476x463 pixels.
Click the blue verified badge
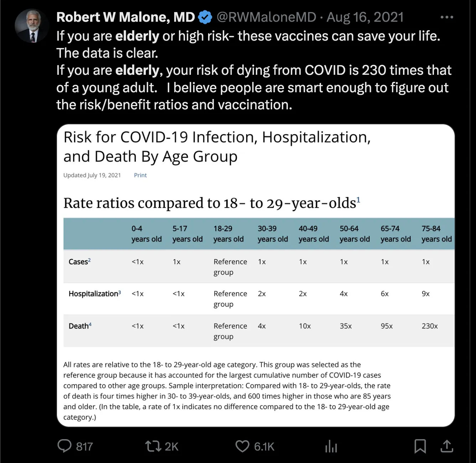pos(205,17)
